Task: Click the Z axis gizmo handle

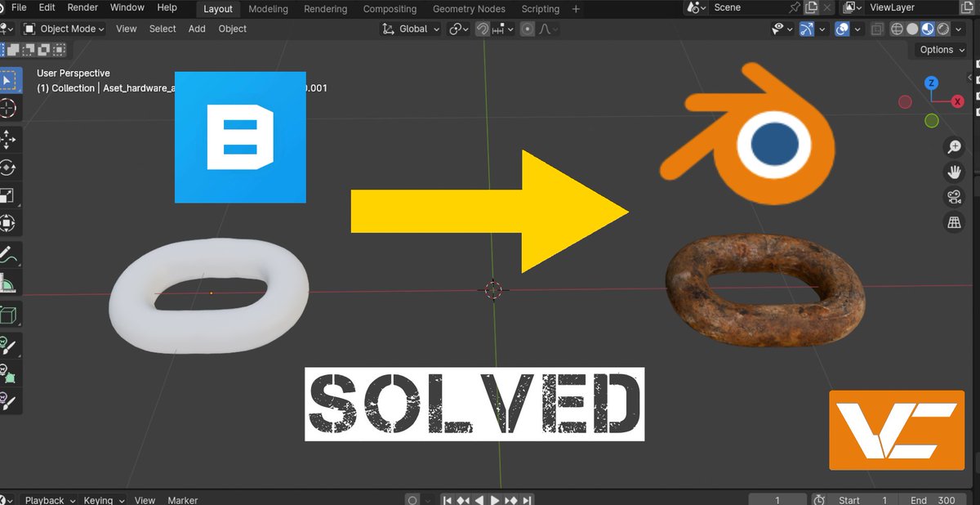Action: [931, 83]
